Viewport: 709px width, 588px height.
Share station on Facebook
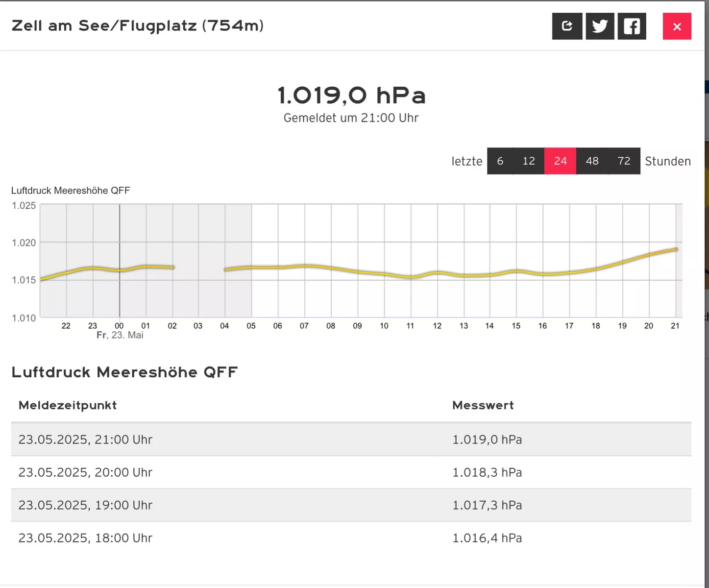pos(632,26)
